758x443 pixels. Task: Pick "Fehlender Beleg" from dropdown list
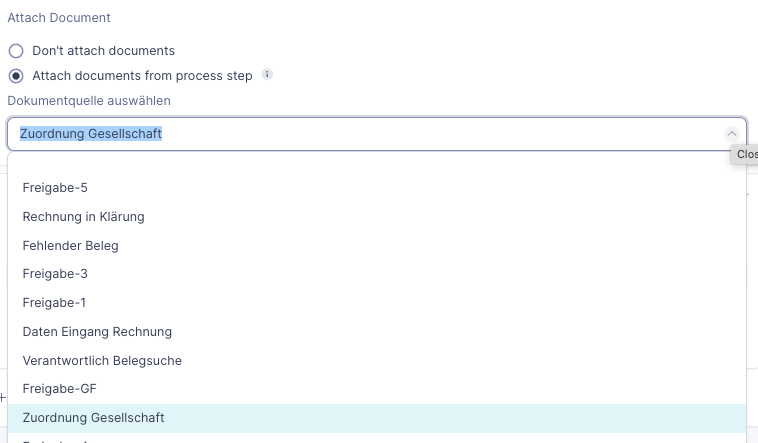(70, 246)
